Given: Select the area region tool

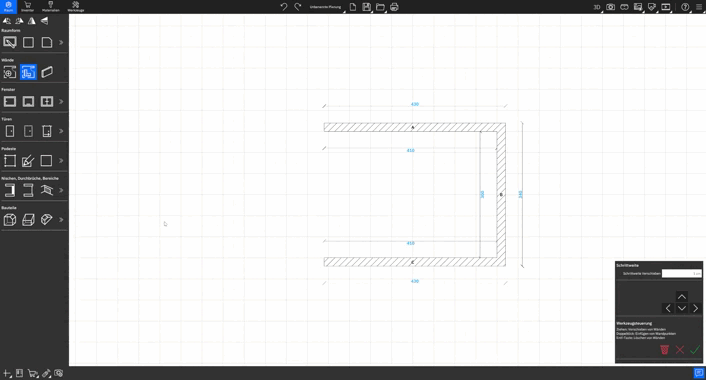Looking at the screenshot, I should click(x=47, y=190).
